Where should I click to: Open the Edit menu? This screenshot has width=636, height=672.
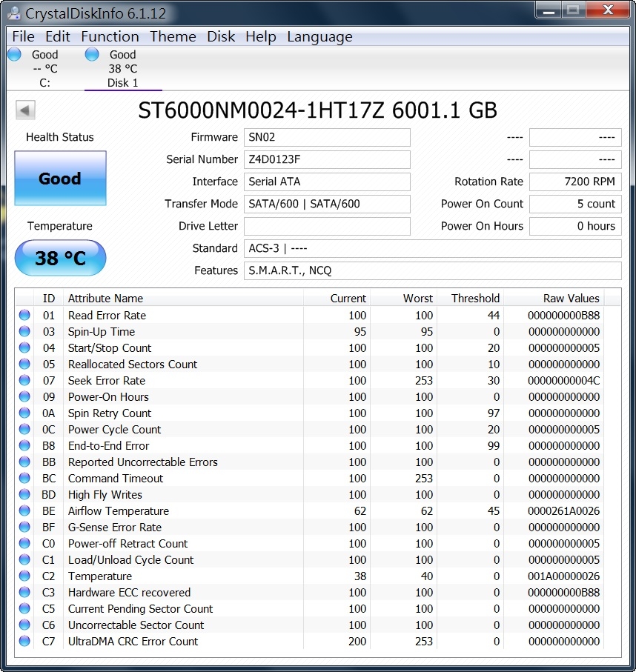[x=58, y=36]
